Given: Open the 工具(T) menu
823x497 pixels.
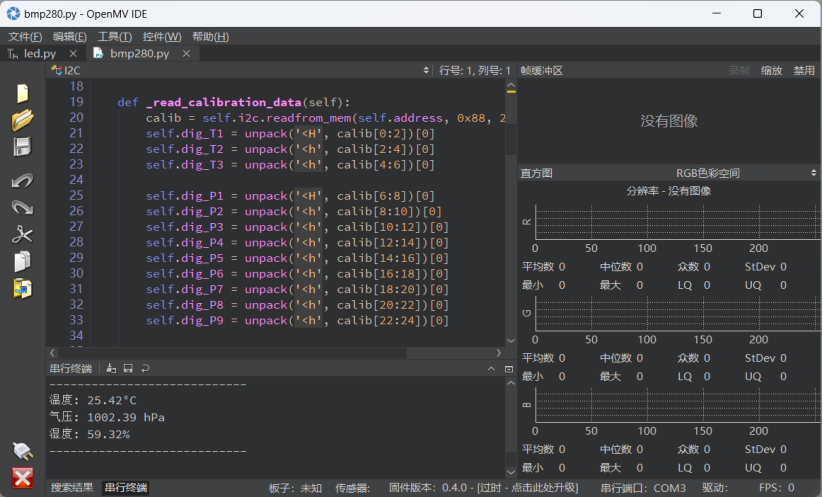Looking at the screenshot, I should pos(115,37).
